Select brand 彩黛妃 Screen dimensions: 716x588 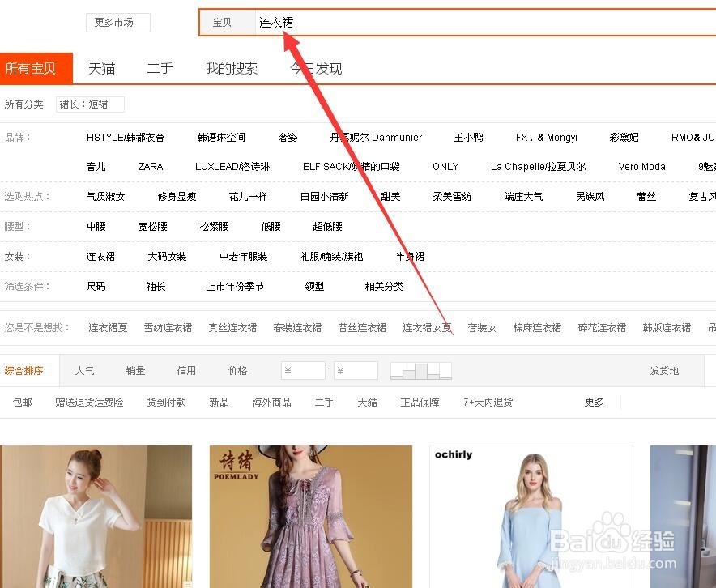[624, 138]
